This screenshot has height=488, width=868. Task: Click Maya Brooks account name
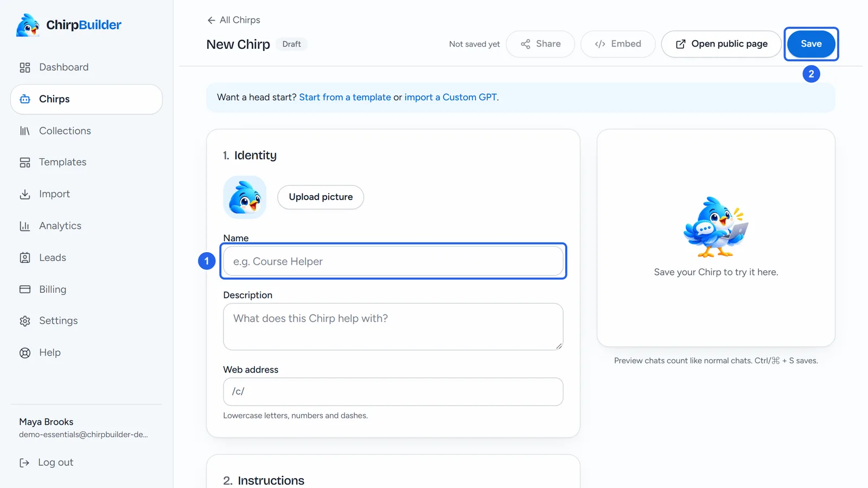46,422
